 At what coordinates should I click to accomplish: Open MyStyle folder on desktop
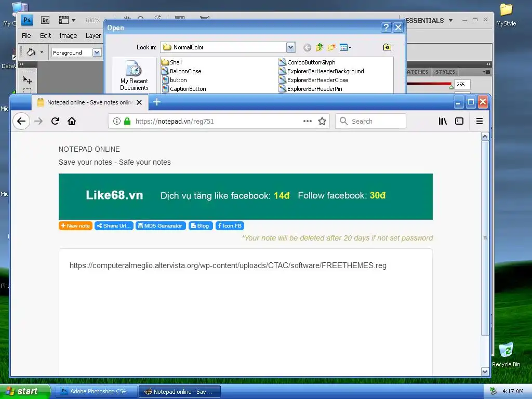coord(506,15)
